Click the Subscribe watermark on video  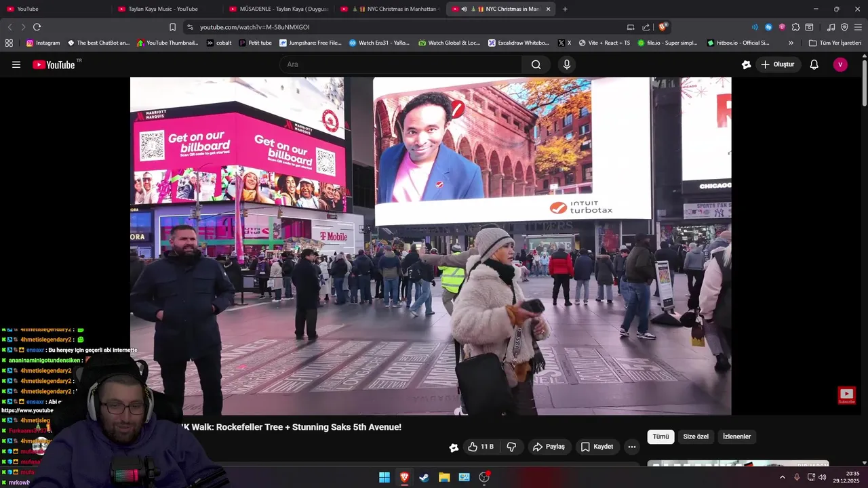tap(846, 396)
